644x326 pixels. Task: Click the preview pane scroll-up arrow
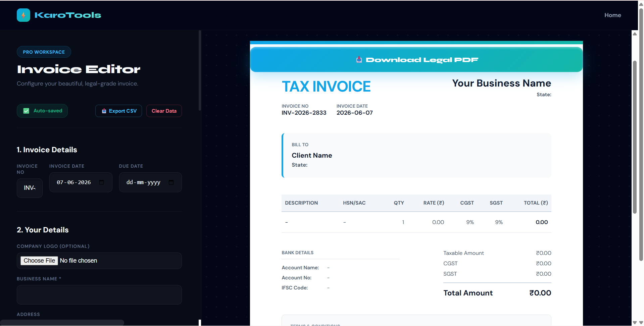click(635, 34)
